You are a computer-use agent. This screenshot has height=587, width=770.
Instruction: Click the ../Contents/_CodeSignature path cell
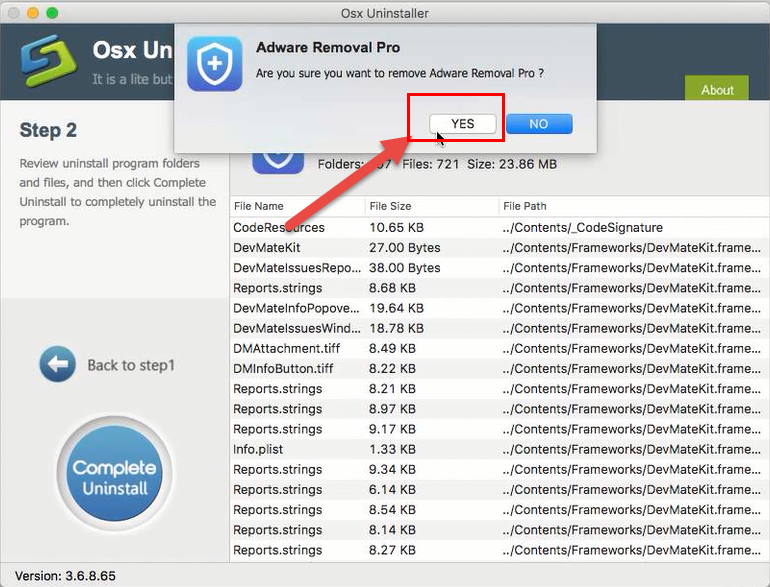pyautogui.click(x=582, y=227)
